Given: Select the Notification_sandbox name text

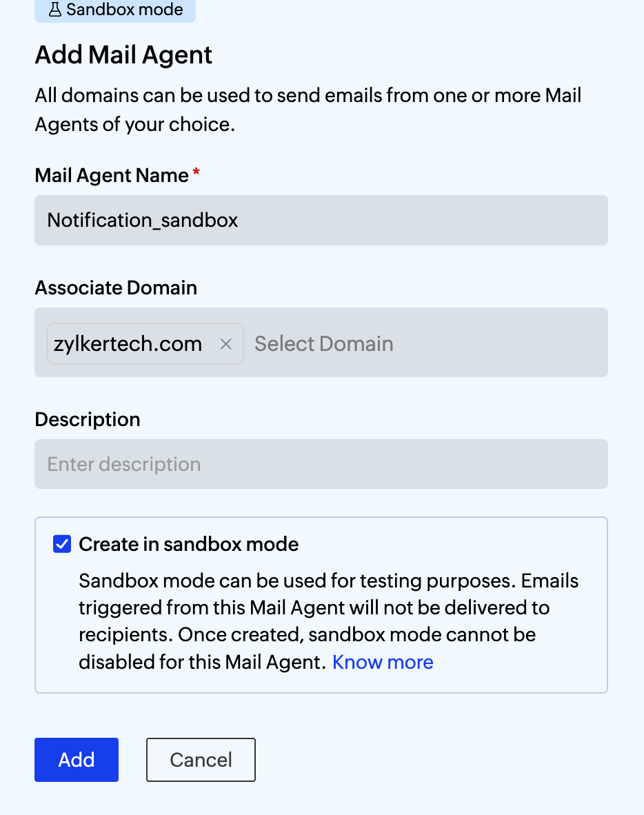Looking at the screenshot, I should point(142,220).
